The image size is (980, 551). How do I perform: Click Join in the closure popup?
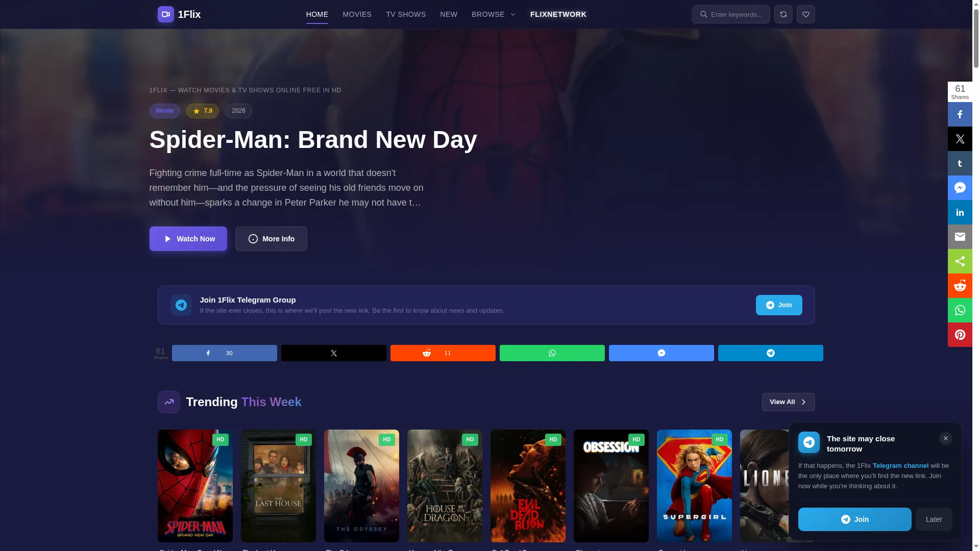(855, 519)
